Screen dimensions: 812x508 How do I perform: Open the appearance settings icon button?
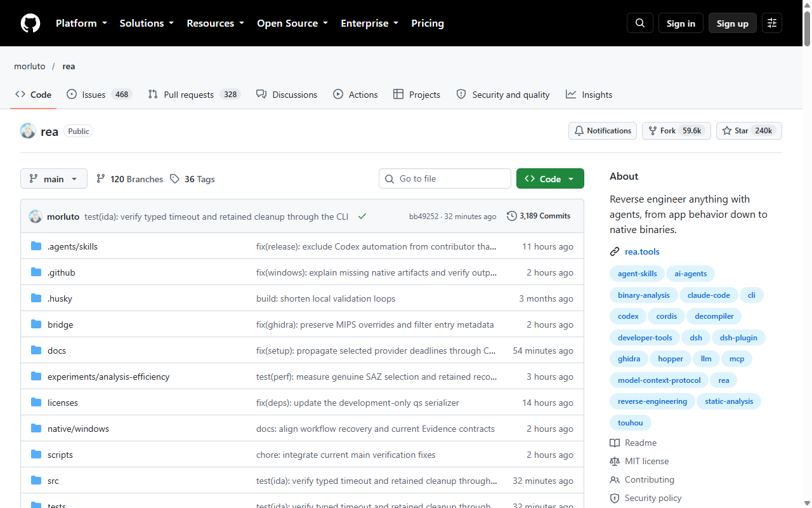[x=772, y=23]
